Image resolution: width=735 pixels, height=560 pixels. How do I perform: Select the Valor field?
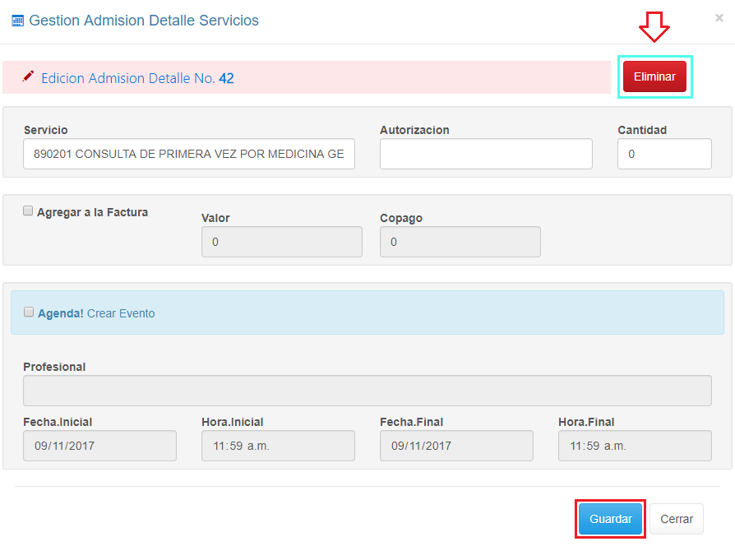click(x=281, y=242)
